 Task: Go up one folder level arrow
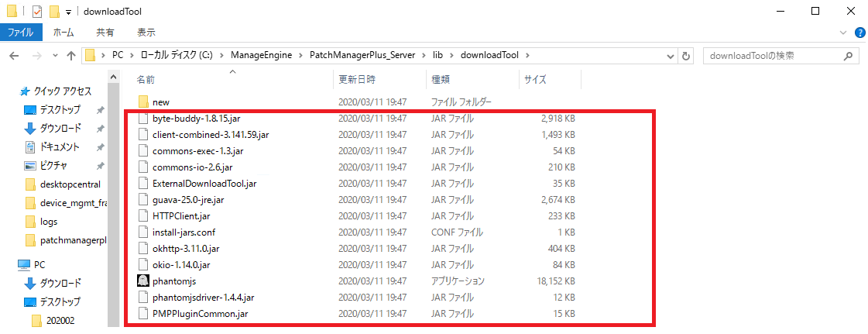pos(71,56)
